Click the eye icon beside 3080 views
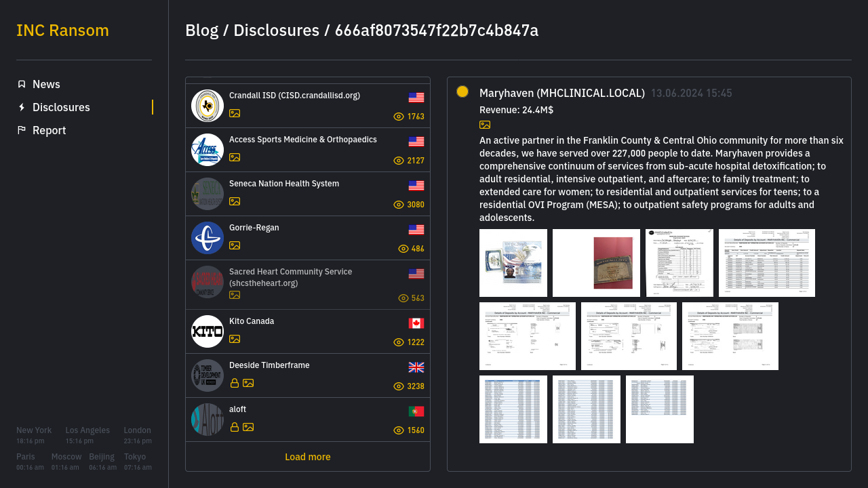The width and height of the screenshot is (868, 488). 399,205
